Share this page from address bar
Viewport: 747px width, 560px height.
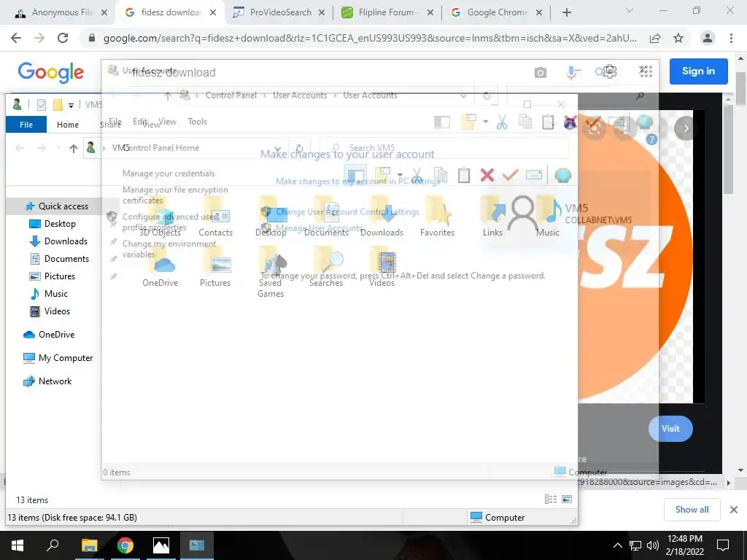click(x=655, y=38)
